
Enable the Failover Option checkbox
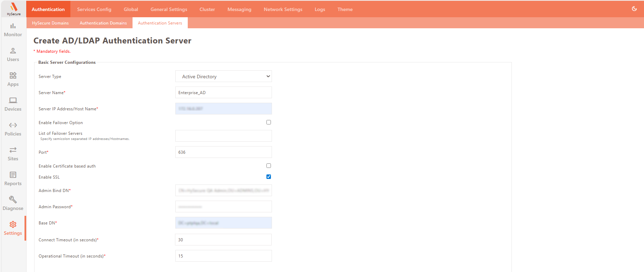pos(269,122)
